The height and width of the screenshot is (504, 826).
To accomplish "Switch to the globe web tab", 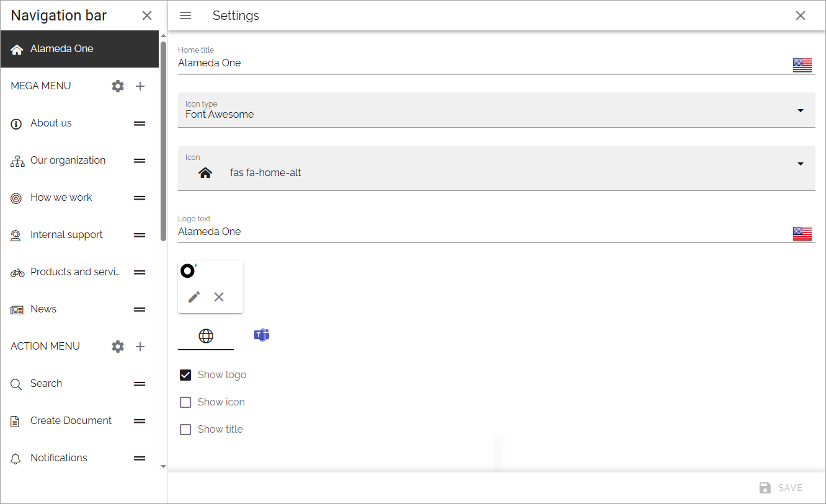I will click(206, 336).
